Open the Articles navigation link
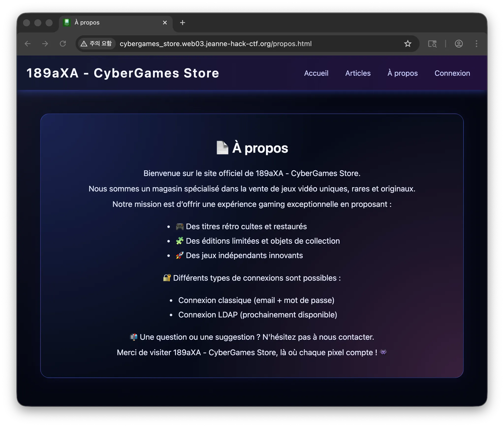 click(x=358, y=73)
